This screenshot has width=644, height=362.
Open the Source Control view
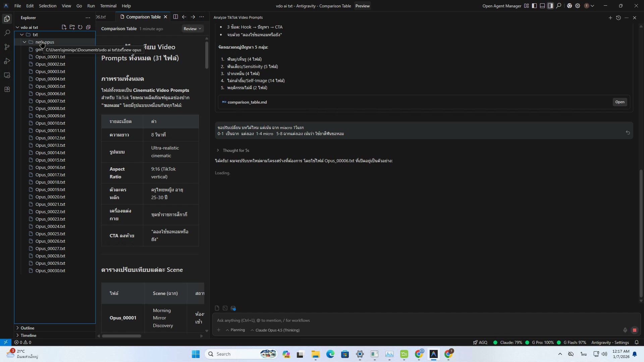(x=7, y=47)
